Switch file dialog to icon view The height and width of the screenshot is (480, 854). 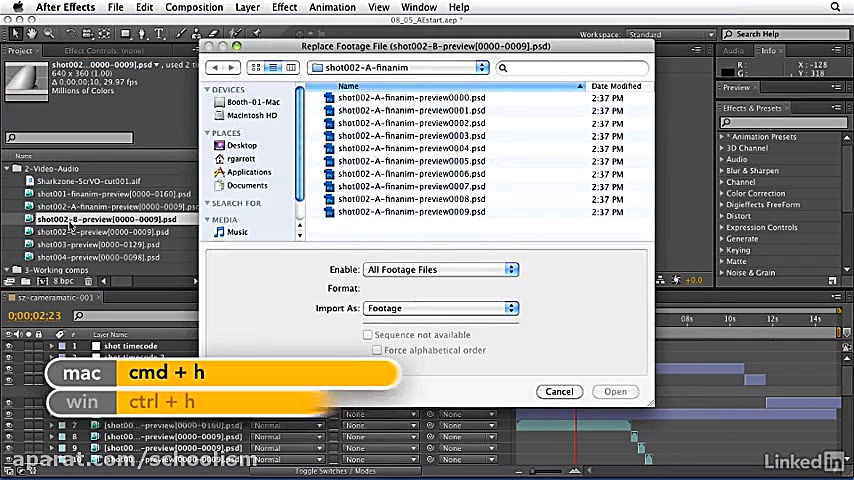point(255,68)
